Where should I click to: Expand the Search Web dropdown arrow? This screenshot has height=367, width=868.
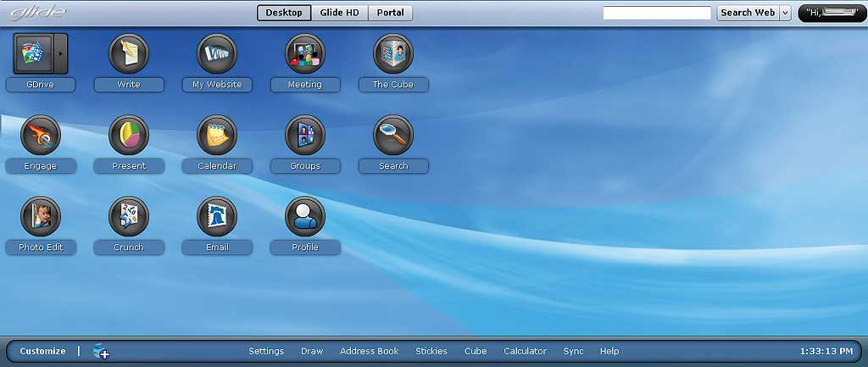(x=785, y=13)
